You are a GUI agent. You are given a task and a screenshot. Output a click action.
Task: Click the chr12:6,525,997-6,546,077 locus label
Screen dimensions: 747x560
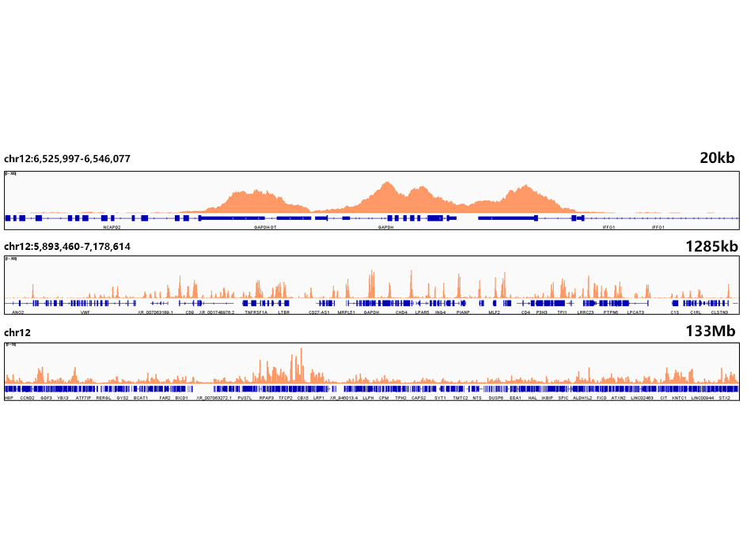(x=67, y=159)
